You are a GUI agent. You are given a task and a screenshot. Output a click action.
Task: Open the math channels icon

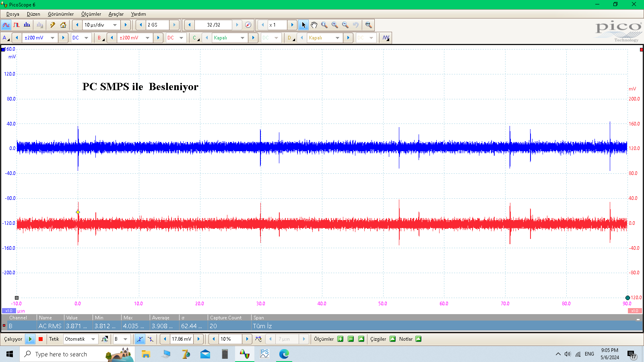click(386, 38)
